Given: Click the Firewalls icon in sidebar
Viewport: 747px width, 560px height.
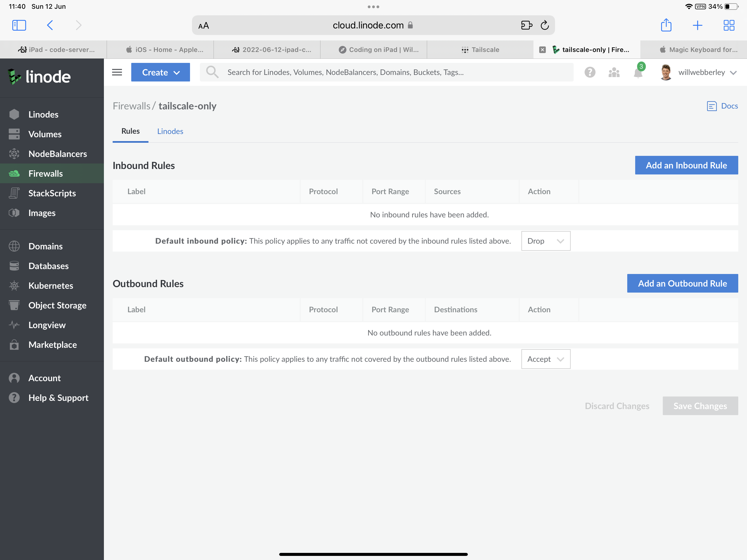Looking at the screenshot, I should click(15, 174).
